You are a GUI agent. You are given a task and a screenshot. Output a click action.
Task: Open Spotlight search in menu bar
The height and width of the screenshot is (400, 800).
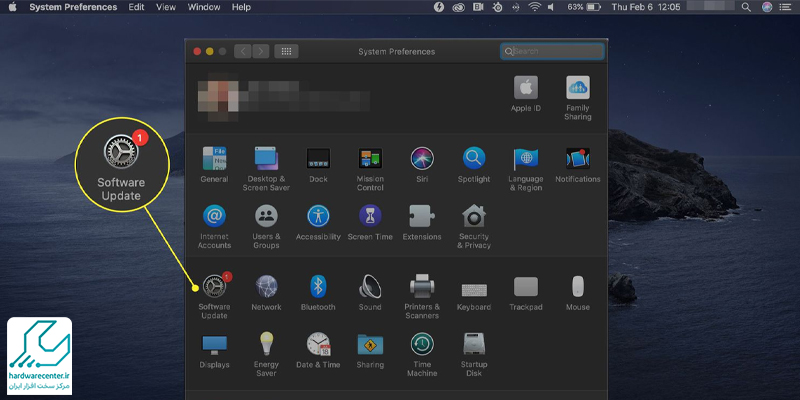tap(746, 7)
